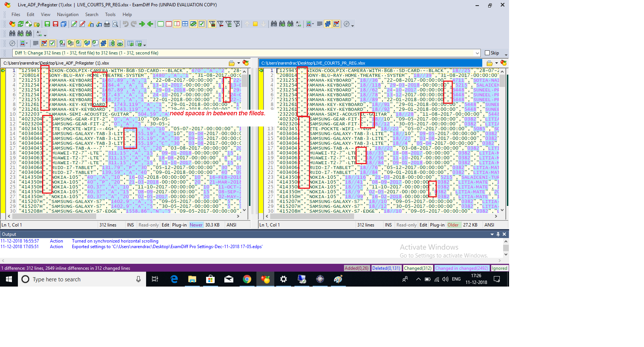Show only the first pane (green rectangle)
This screenshot has width=644, height=347.
(161, 24)
